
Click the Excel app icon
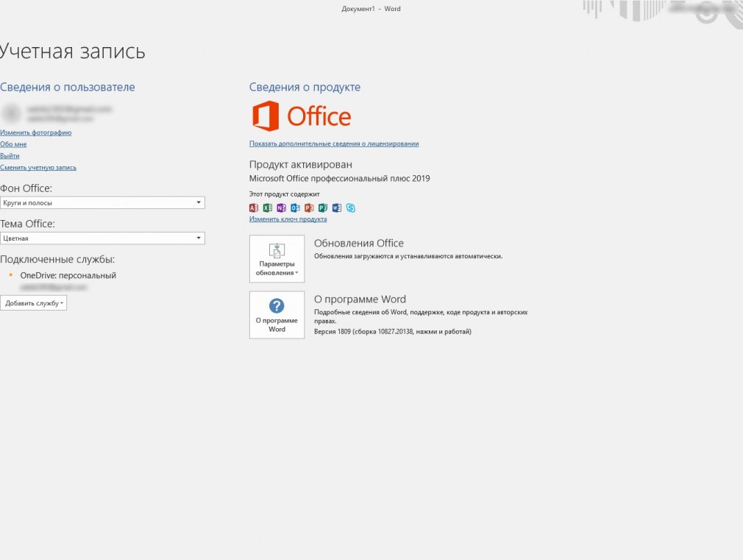[267, 208]
